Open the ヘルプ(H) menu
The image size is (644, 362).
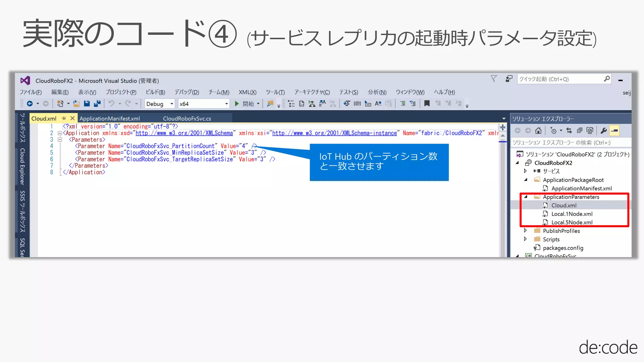444,92
